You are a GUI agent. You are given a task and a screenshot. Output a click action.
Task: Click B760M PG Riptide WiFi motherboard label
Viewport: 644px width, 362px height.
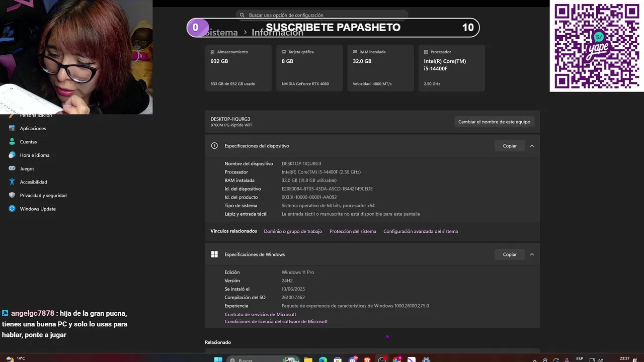click(x=231, y=125)
